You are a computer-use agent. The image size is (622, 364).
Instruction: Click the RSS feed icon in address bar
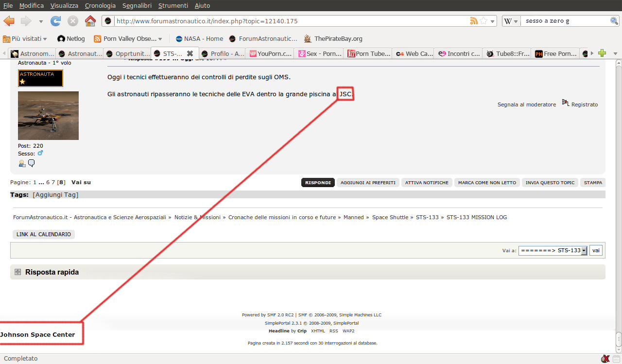click(x=474, y=21)
